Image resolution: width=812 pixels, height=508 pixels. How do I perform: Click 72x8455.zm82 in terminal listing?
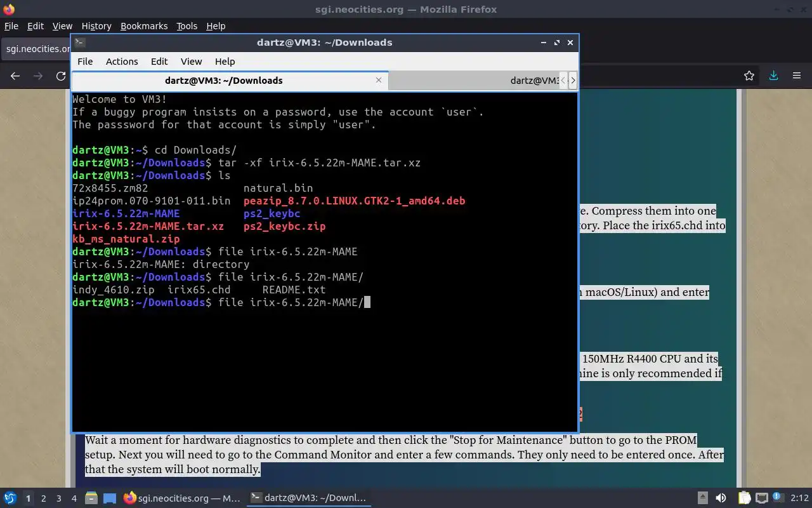pyautogui.click(x=110, y=188)
